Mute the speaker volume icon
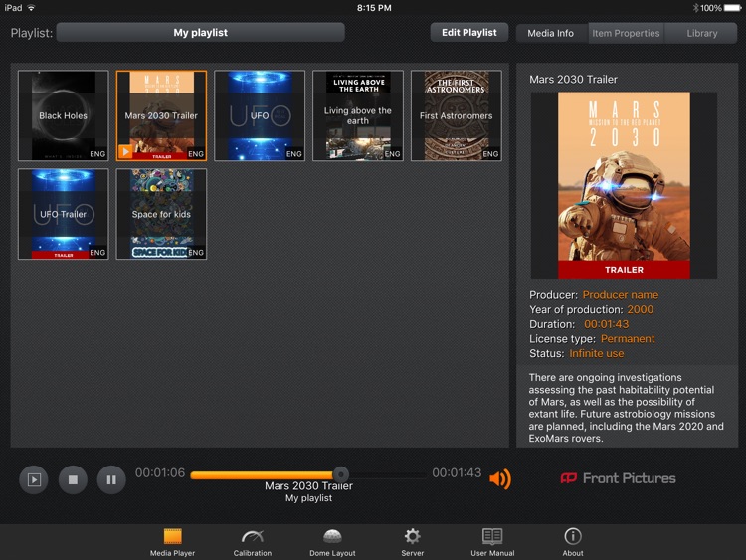 coord(500,478)
